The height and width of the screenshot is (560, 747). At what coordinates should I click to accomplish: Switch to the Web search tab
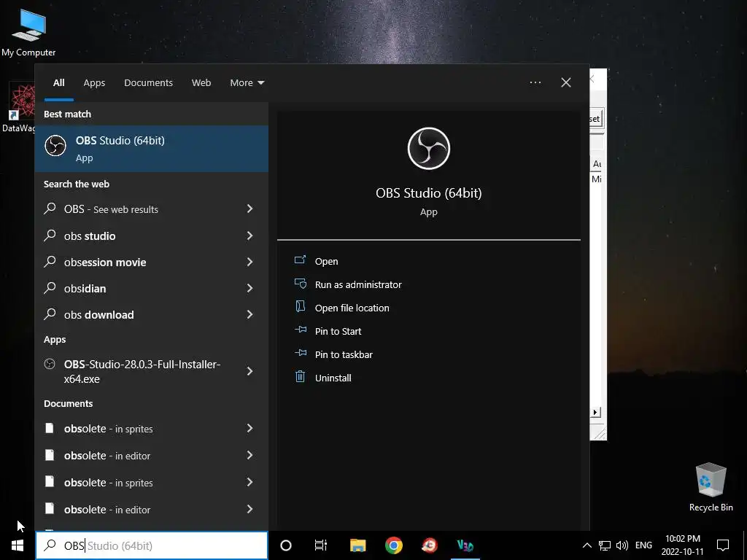[201, 83]
